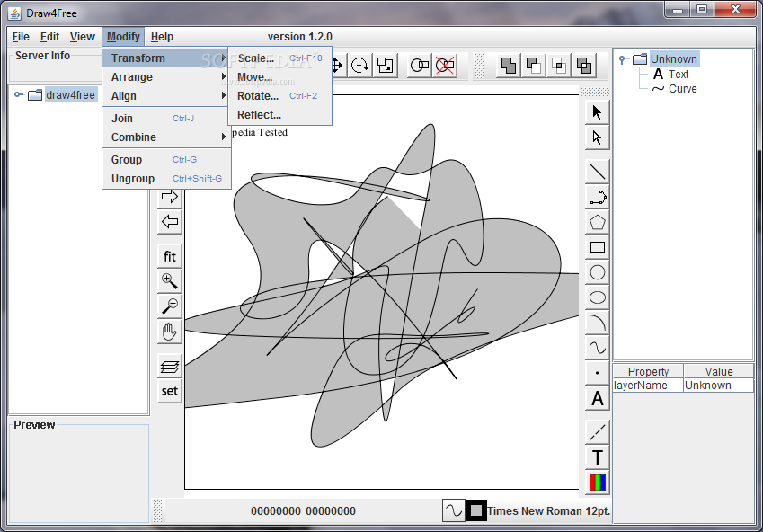
Task: Open the File menu
Action: [x=21, y=37]
